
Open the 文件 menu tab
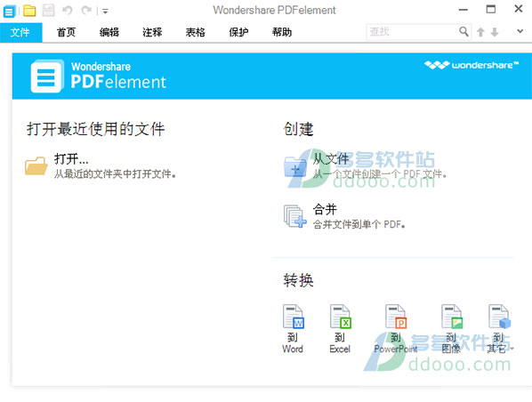click(x=20, y=33)
